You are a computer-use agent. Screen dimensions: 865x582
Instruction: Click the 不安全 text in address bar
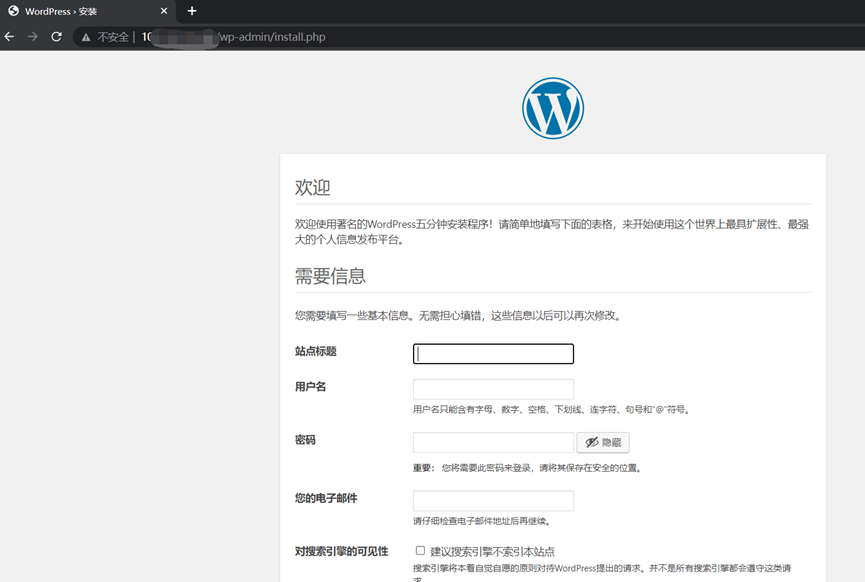tap(113, 37)
